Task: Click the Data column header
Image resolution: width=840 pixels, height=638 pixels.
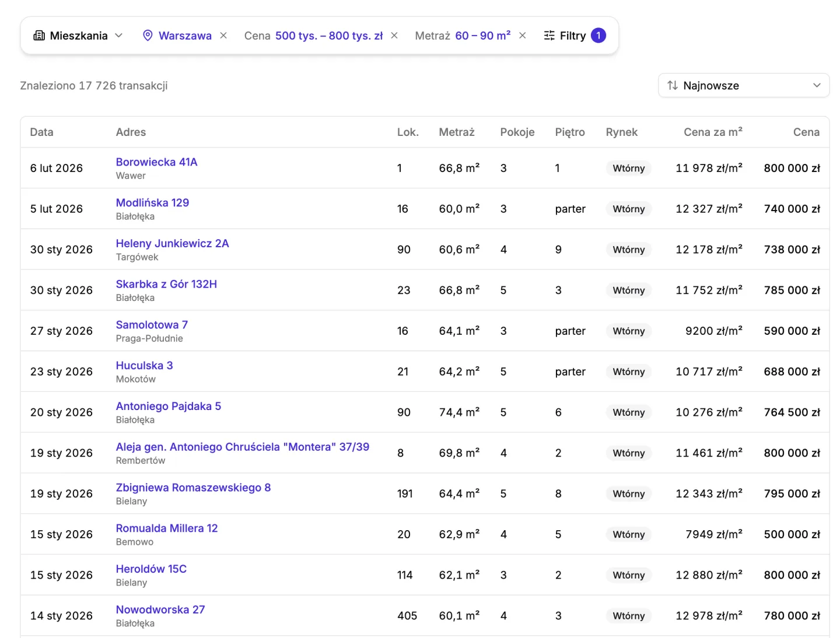Action: point(42,132)
